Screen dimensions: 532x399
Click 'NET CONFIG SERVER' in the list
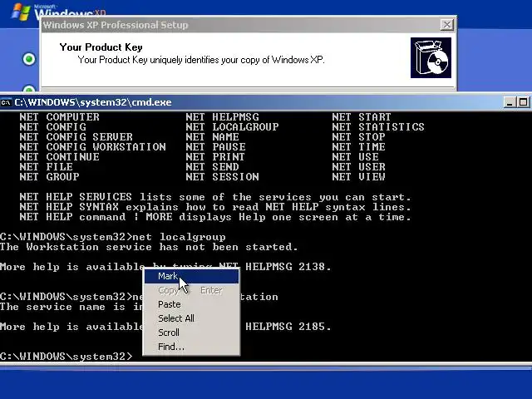coord(76,137)
